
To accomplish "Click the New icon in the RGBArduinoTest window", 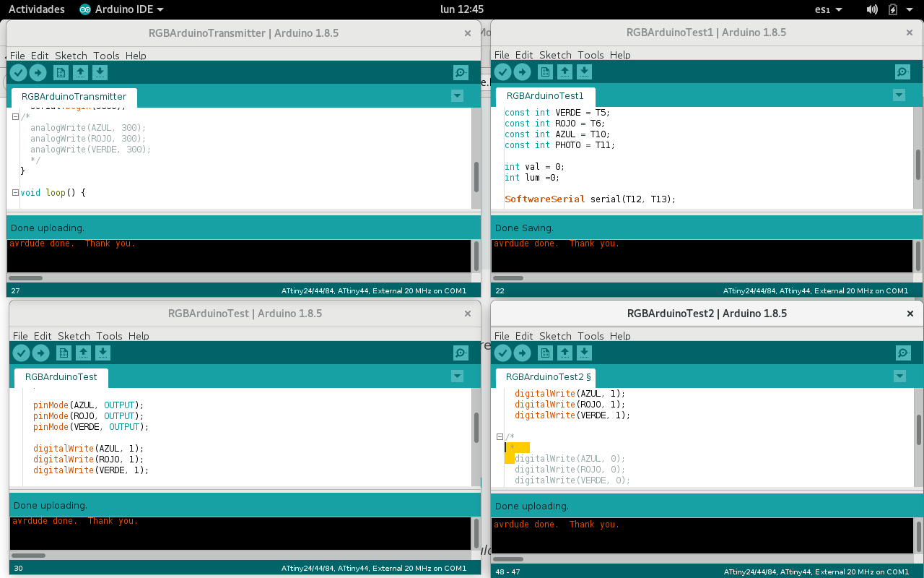I will tap(64, 353).
